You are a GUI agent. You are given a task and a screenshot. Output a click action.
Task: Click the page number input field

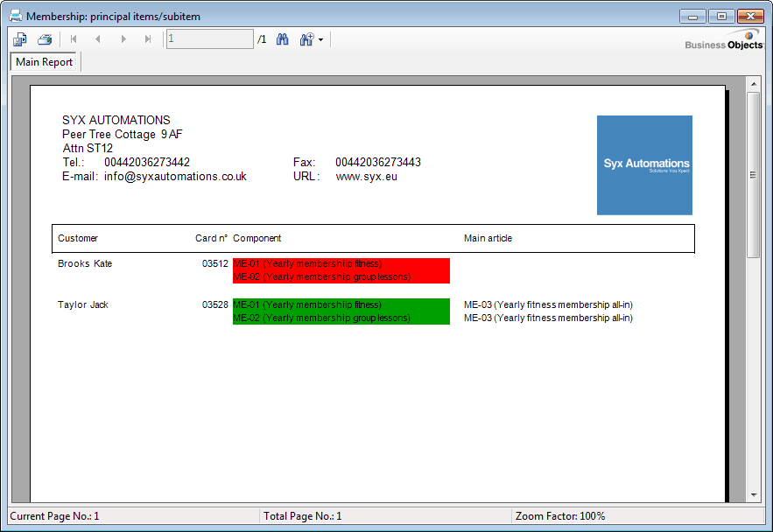[209, 39]
